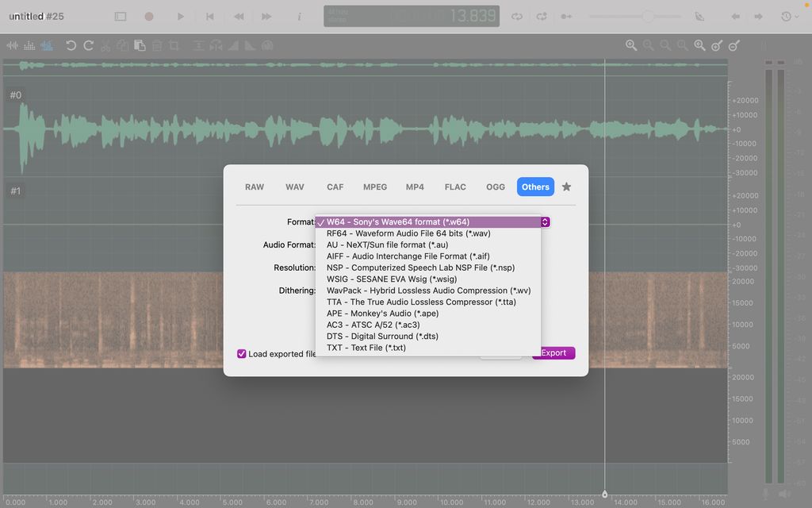Open the info panel via the i icon
The height and width of the screenshot is (508, 812).
(300, 16)
